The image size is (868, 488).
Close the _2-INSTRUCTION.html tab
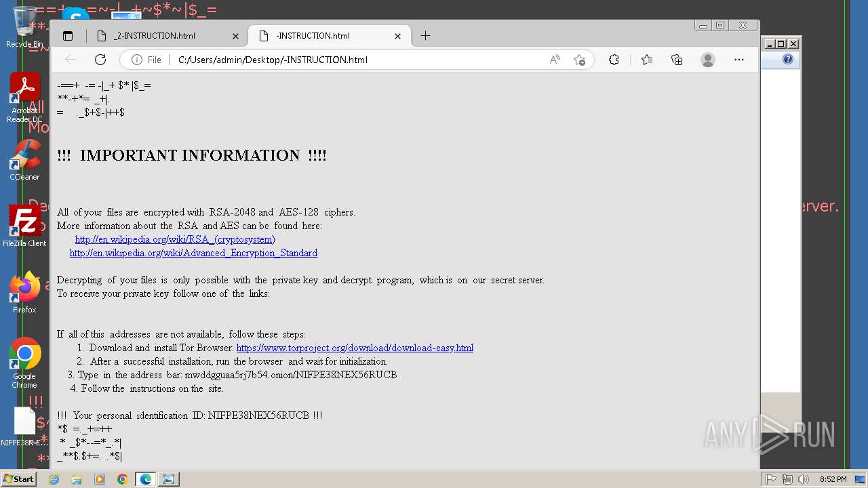coord(236,36)
